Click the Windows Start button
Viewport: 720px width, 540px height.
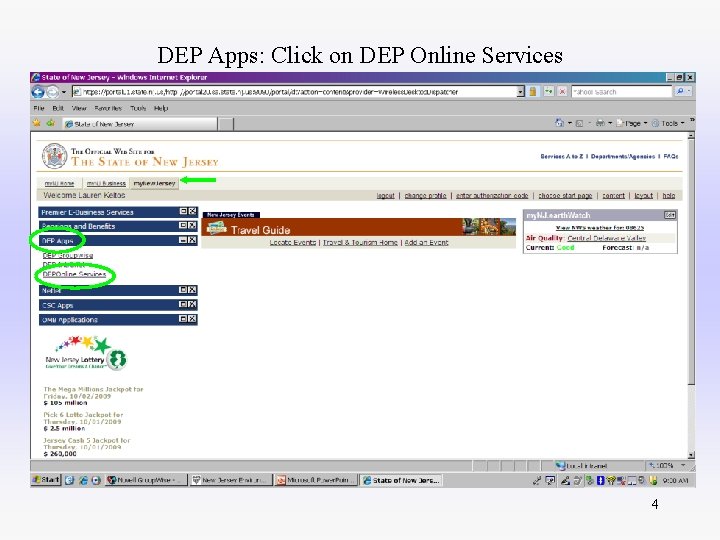[x=46, y=480]
